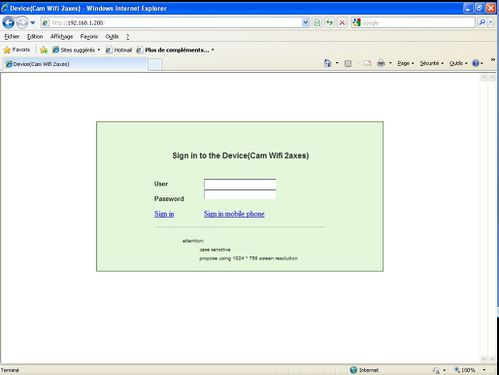The width and height of the screenshot is (499, 375).
Task: Expand the Print options dropdown arrow
Action: [x=390, y=63]
